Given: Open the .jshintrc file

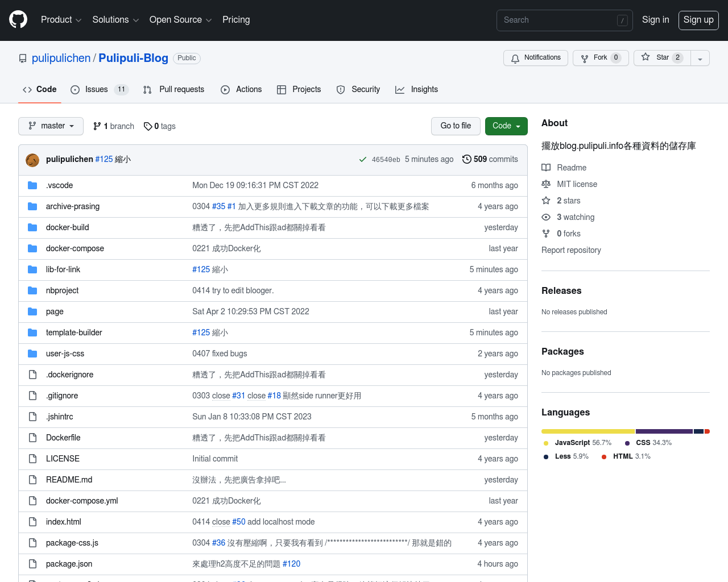Looking at the screenshot, I should coord(60,417).
